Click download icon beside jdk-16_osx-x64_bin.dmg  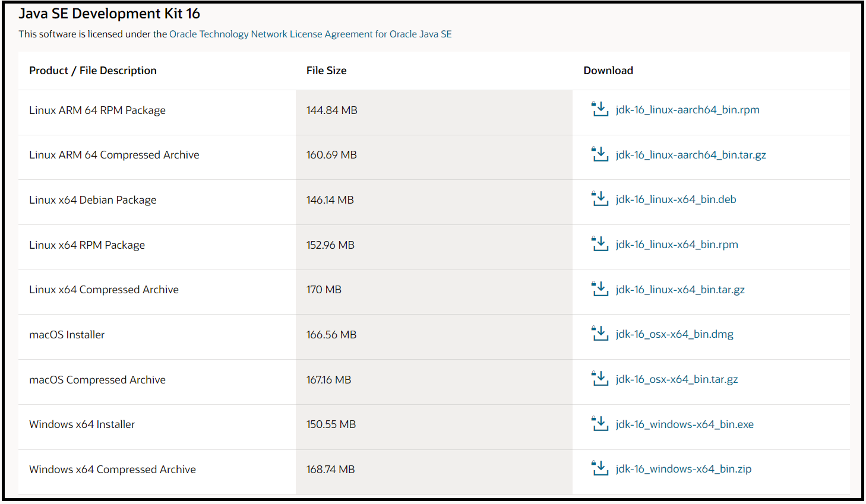point(600,334)
